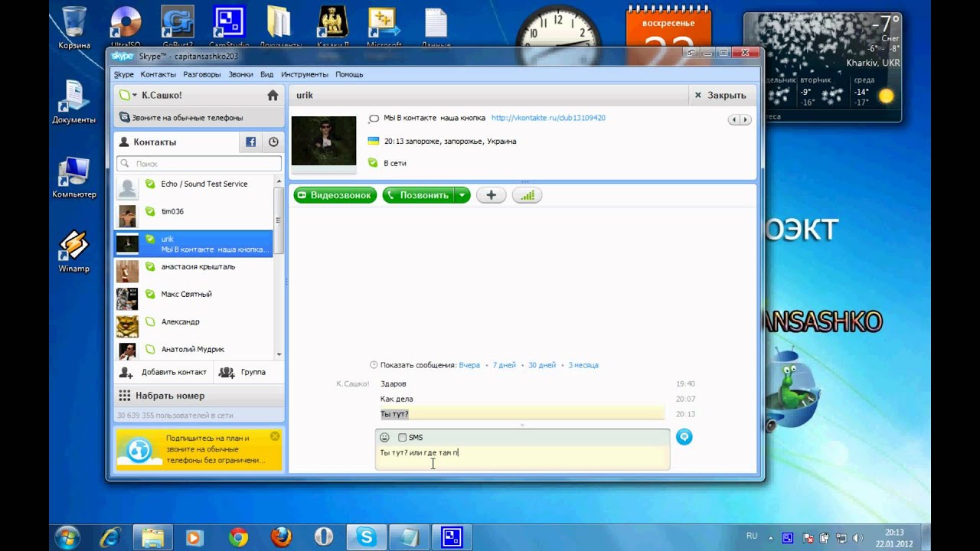
Task: Click Закрыть to close the conversation
Action: pyautogui.click(x=720, y=96)
